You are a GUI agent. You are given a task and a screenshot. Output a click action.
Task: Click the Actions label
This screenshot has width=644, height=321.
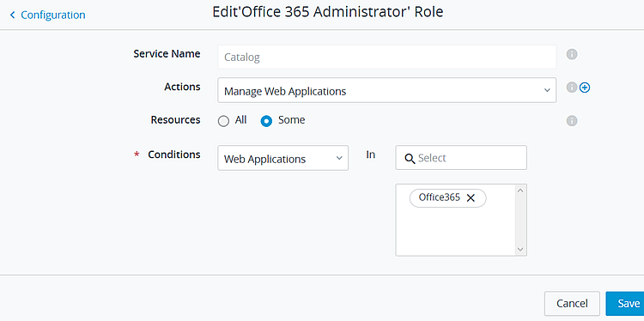tap(182, 87)
